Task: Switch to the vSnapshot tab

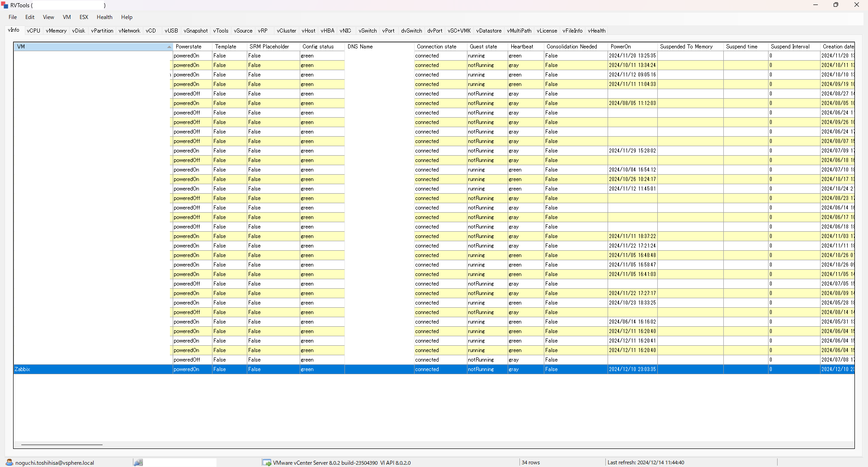Action: click(x=196, y=31)
